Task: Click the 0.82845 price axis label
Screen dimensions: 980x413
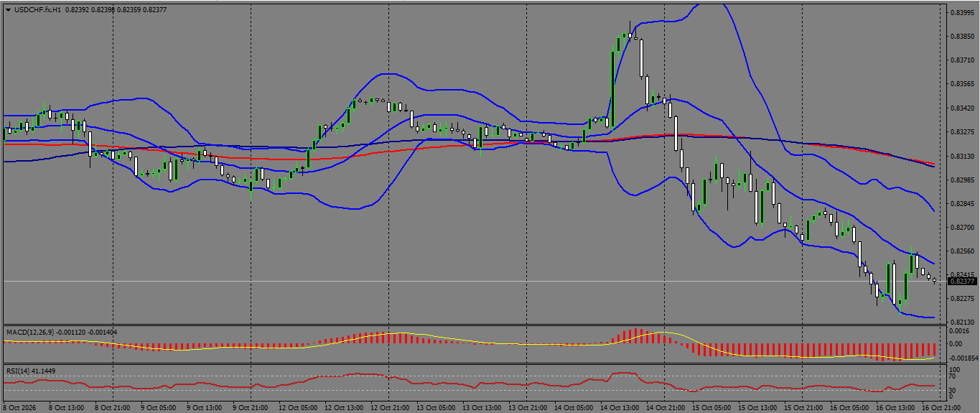Action: [x=962, y=203]
